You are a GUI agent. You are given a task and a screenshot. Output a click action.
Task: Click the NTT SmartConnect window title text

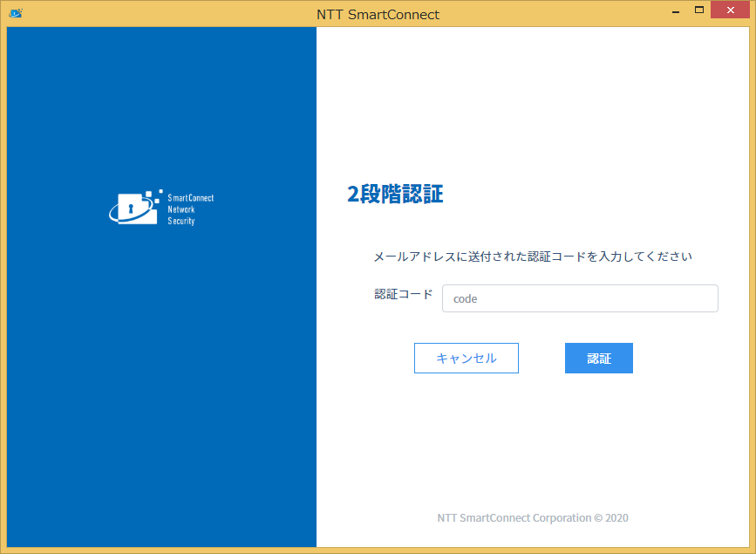click(x=378, y=15)
